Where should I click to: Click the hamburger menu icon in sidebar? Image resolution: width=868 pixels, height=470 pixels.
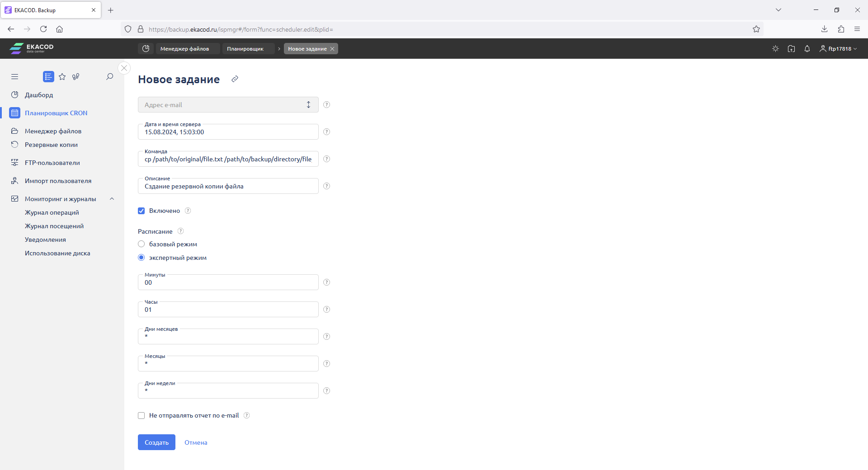(15, 77)
